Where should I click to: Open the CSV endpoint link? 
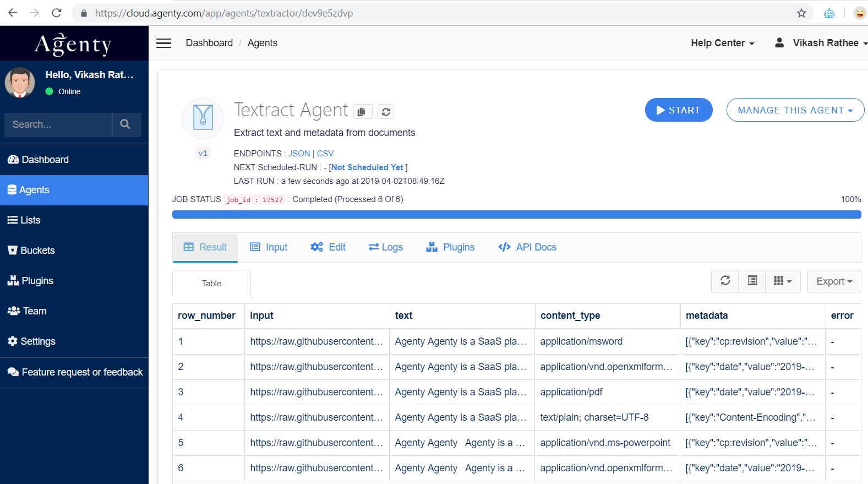(x=325, y=154)
